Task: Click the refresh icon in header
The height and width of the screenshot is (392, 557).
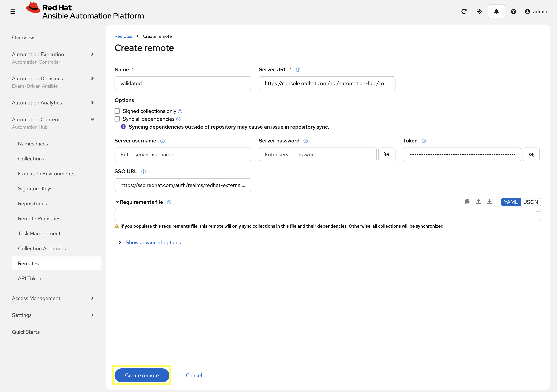Action: click(464, 11)
